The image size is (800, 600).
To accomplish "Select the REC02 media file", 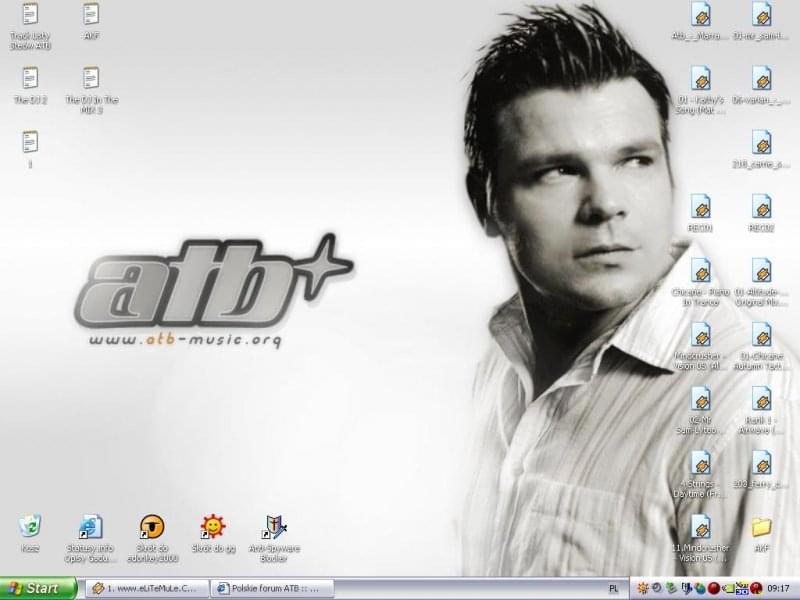I will point(761,214).
